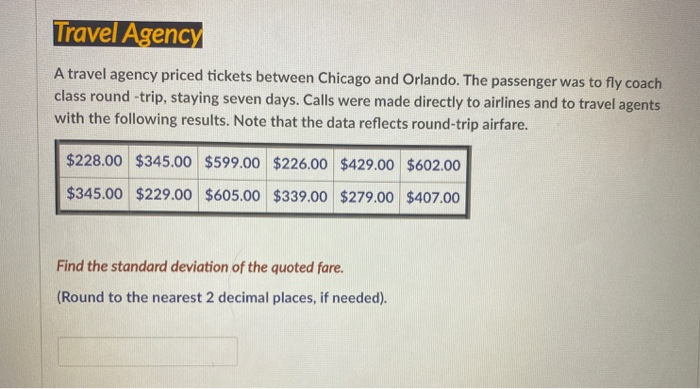Image resolution: width=700 pixels, height=389 pixels.
Task: Click the 'Find the standard deviation' question text
Action: (200, 267)
